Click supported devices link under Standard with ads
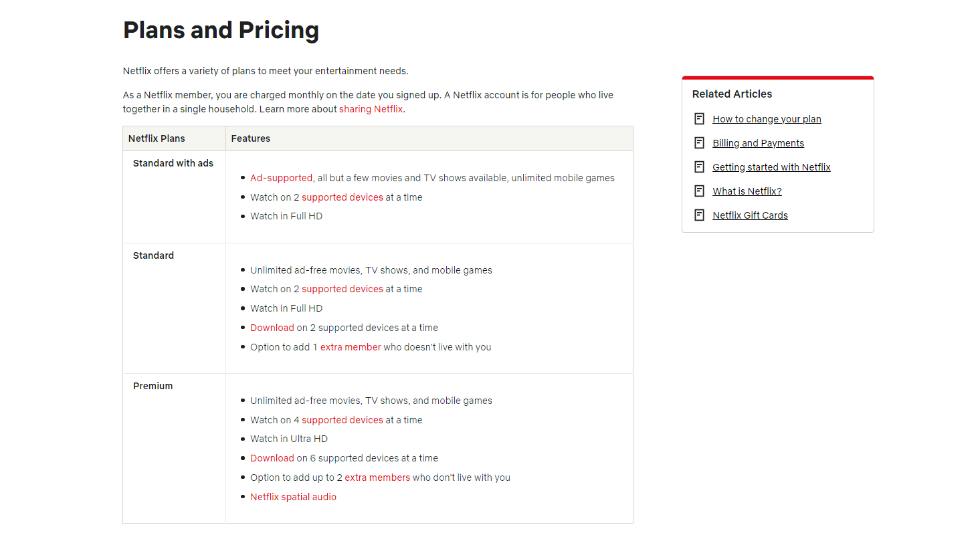 pyautogui.click(x=342, y=197)
